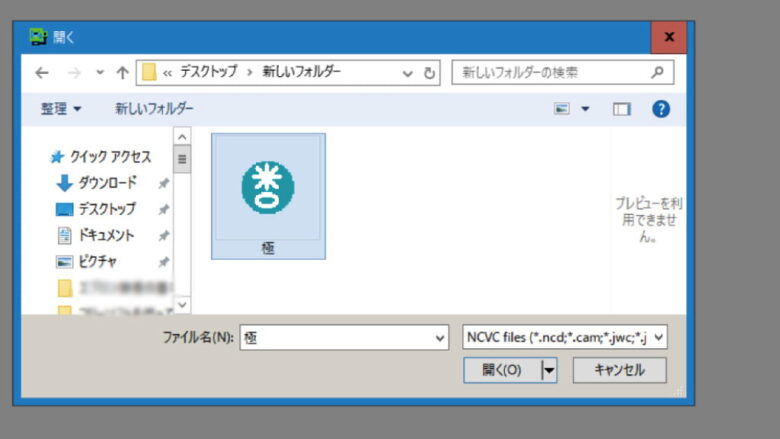Click the 新しいフォルダー breadcrumb in address bar

pos(301,72)
